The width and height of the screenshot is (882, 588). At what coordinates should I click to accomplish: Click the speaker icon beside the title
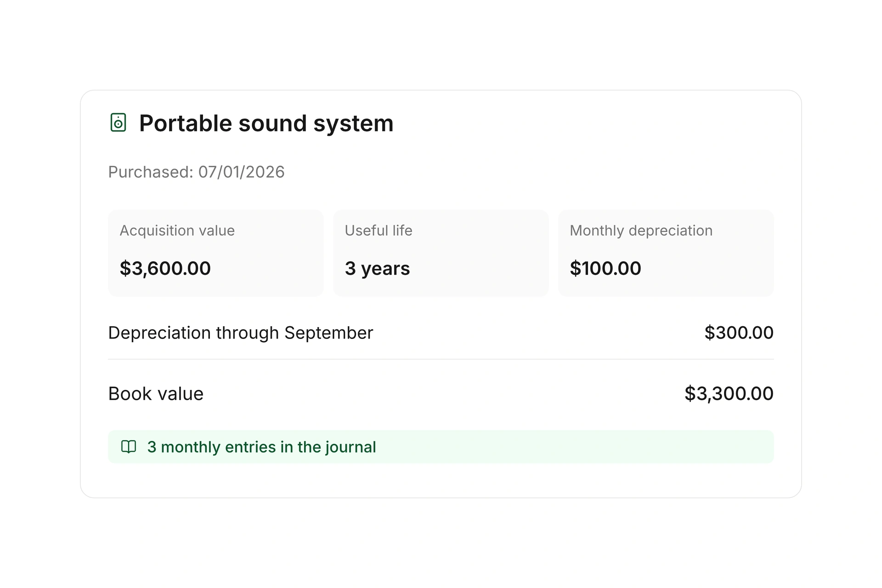pyautogui.click(x=118, y=123)
